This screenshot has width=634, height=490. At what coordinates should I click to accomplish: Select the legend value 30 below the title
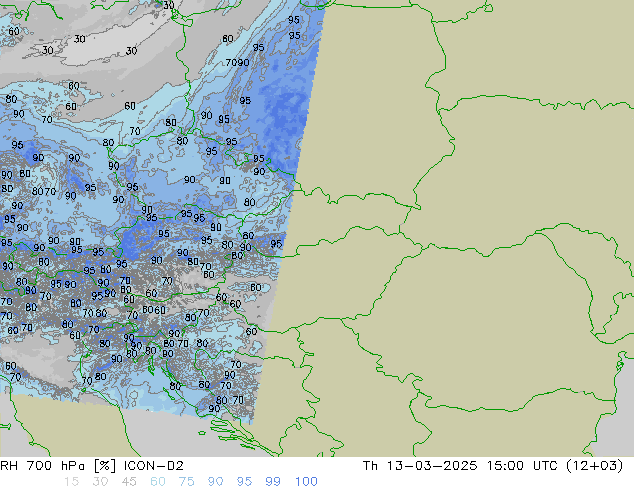[x=100, y=482]
